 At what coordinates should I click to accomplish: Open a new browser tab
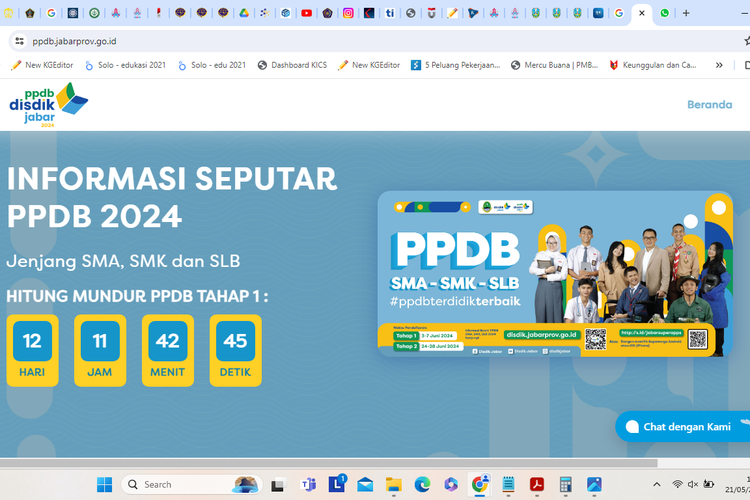(686, 13)
